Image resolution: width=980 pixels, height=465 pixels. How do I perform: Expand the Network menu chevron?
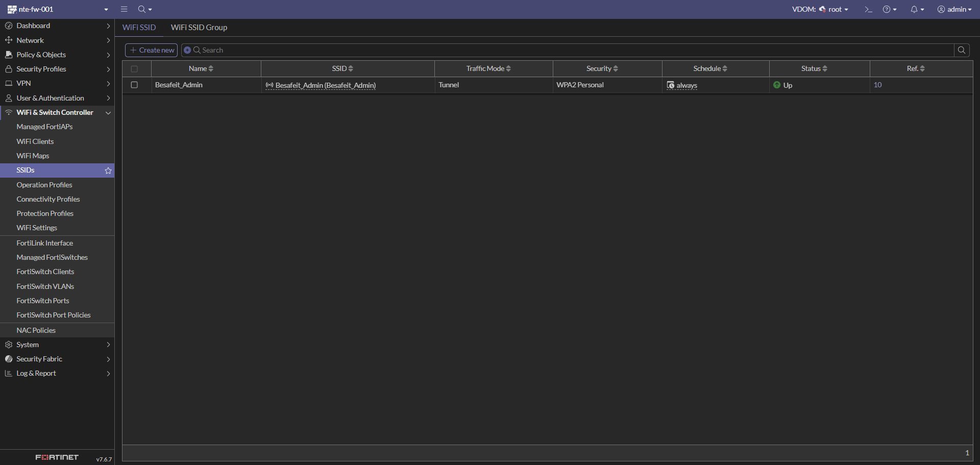coord(108,40)
